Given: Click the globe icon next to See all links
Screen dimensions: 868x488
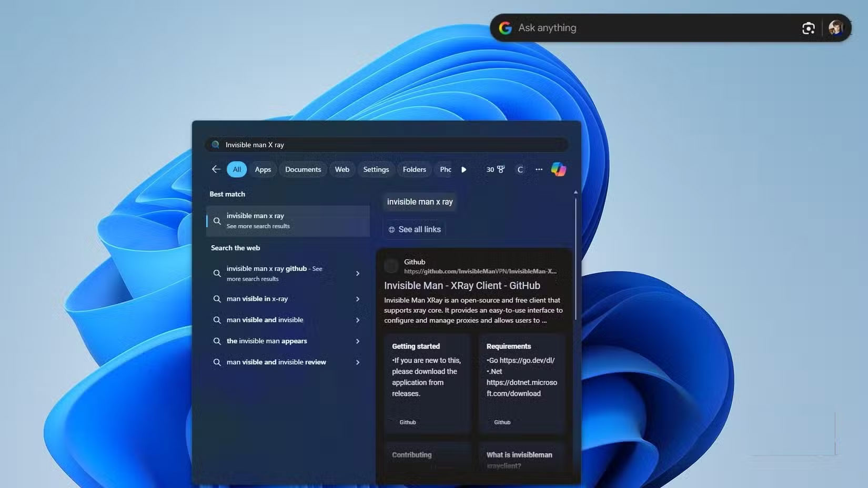Looking at the screenshot, I should (x=391, y=229).
